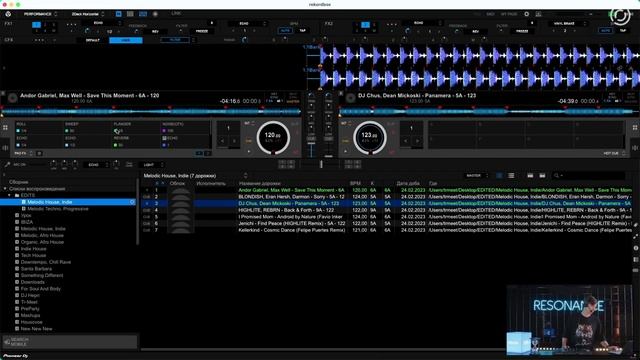Image resolution: width=640 pixels, height=360 pixels.
Task: Click FX1 TAP button
Action: (302, 30)
